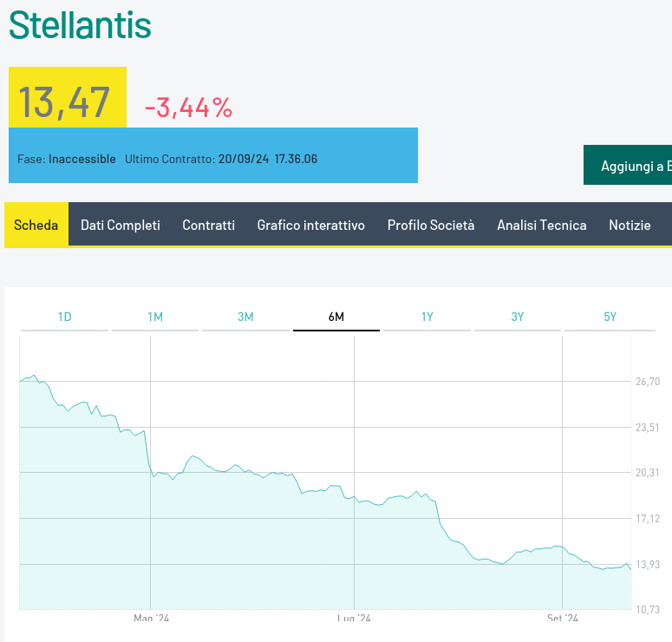Click the Stellantis title heading

coord(80,25)
